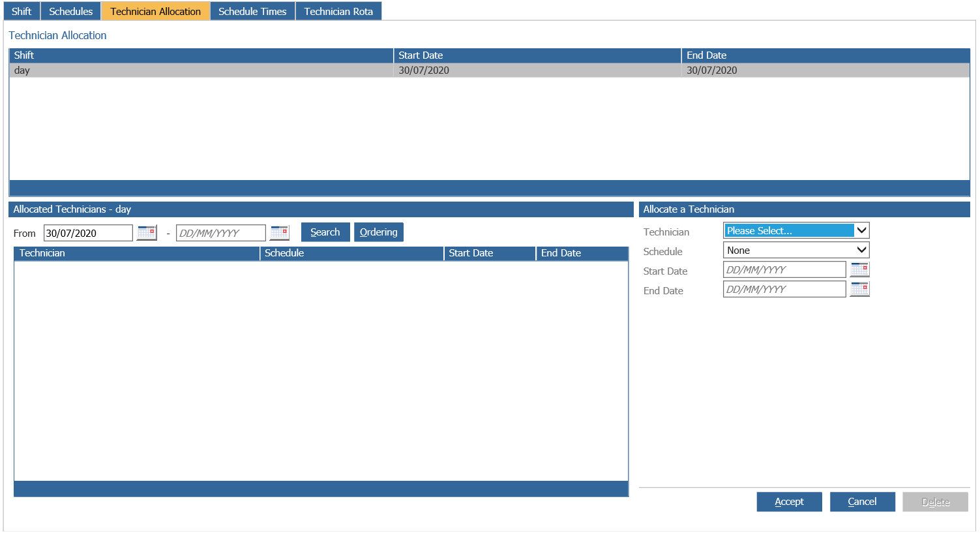Open calendar picker for From date
Image resolution: width=980 pixels, height=533 pixels.
pyautogui.click(x=147, y=233)
